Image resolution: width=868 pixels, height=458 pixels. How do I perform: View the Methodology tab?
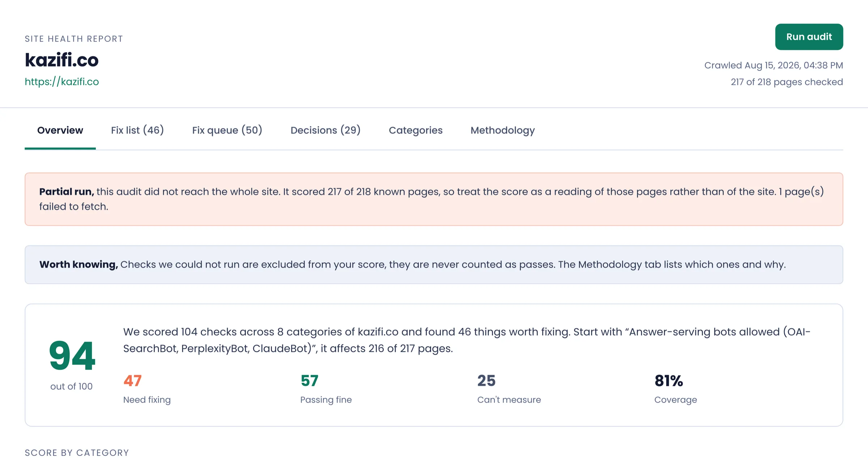click(503, 130)
